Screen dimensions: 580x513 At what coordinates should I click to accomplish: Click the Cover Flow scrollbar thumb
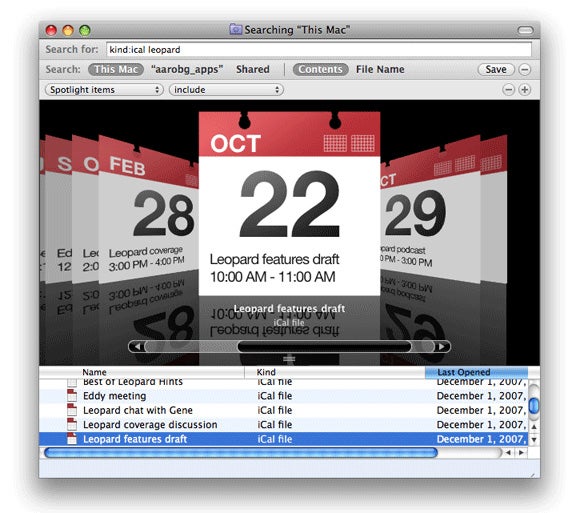click(x=324, y=347)
